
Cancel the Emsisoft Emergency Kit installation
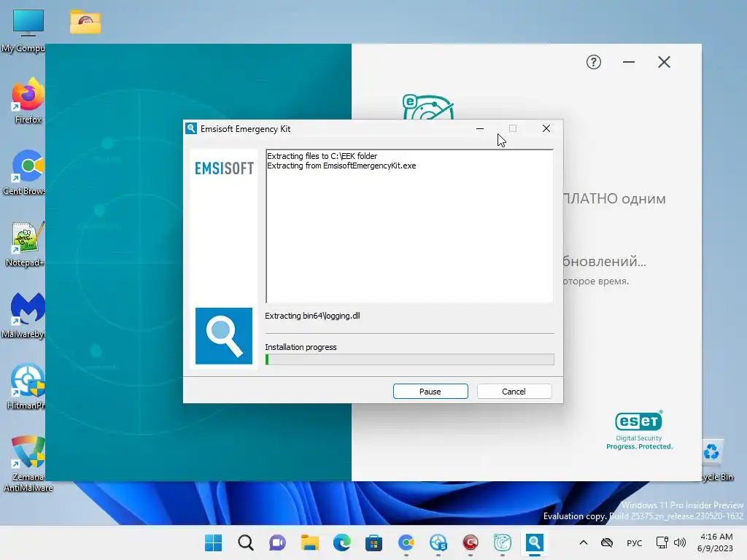(514, 392)
